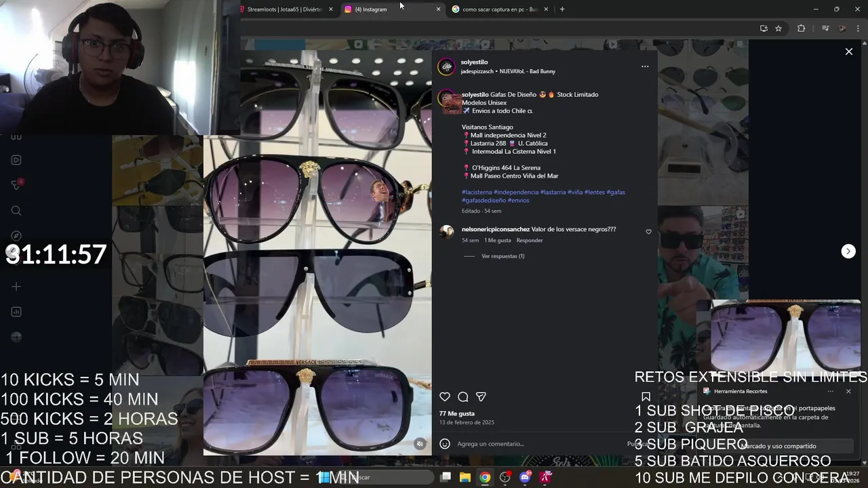This screenshot has width=868, height=488.
Task: Open the Chrome profile avatar
Action: pyautogui.click(x=842, y=28)
